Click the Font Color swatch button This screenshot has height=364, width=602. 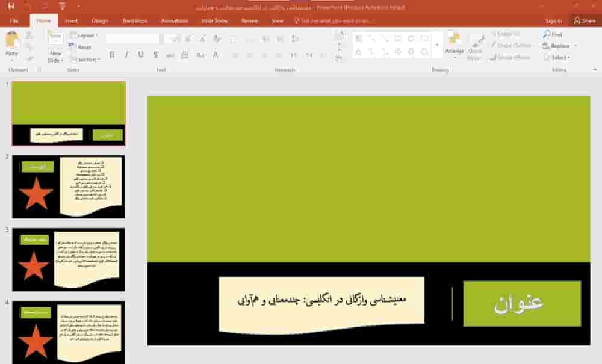[x=215, y=55]
